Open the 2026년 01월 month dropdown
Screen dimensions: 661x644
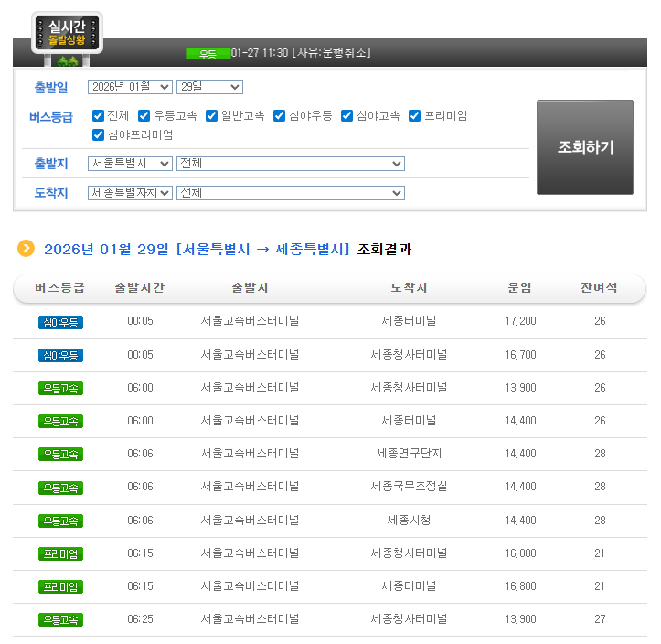pos(130,87)
